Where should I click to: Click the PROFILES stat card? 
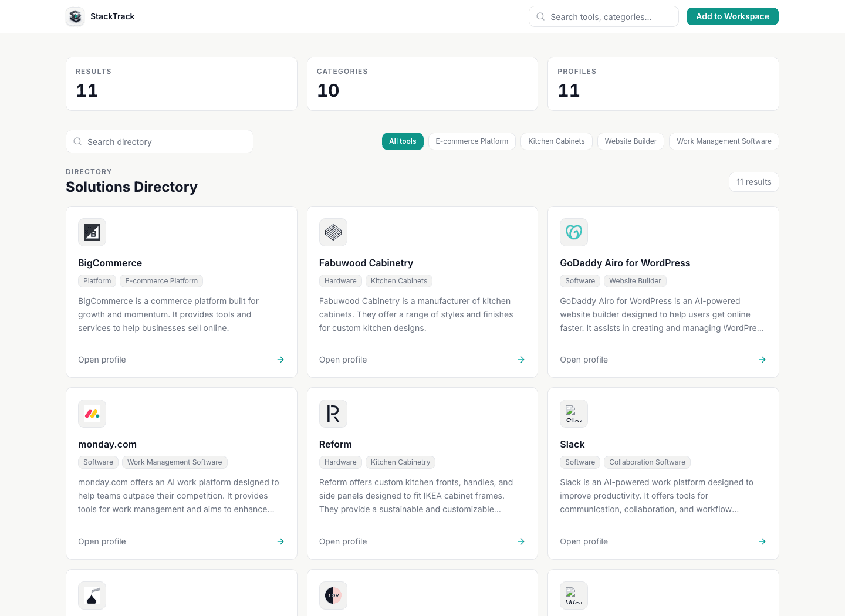pyautogui.click(x=663, y=84)
